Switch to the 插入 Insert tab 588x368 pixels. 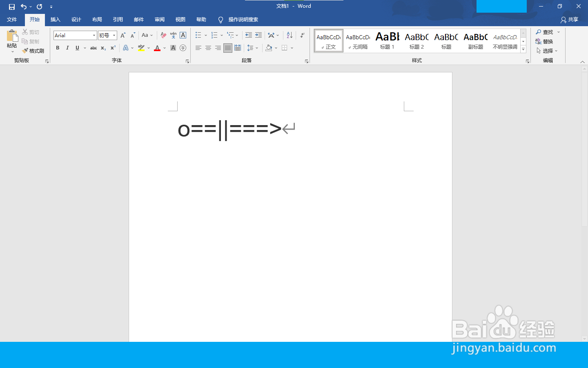55,20
